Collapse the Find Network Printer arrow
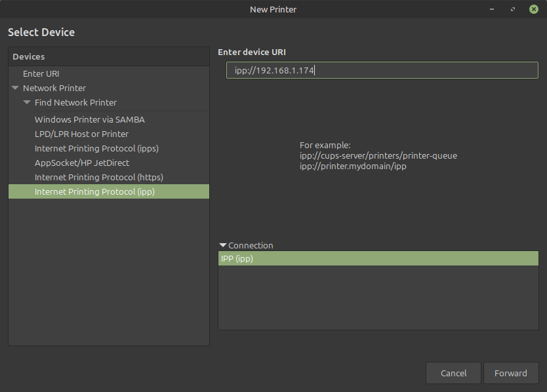Image resolution: width=547 pixels, height=392 pixels. pos(27,102)
